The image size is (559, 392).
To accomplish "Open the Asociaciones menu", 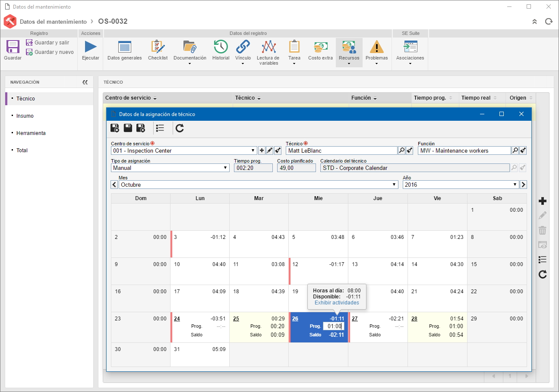I will (410, 52).
